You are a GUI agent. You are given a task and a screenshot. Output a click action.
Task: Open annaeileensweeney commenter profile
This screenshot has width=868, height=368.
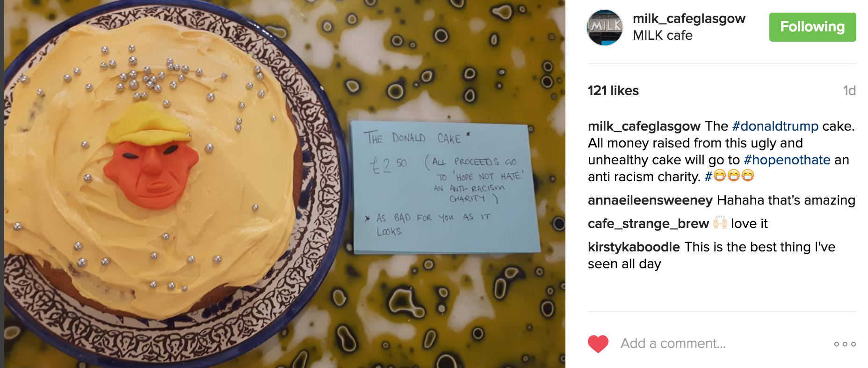click(650, 200)
